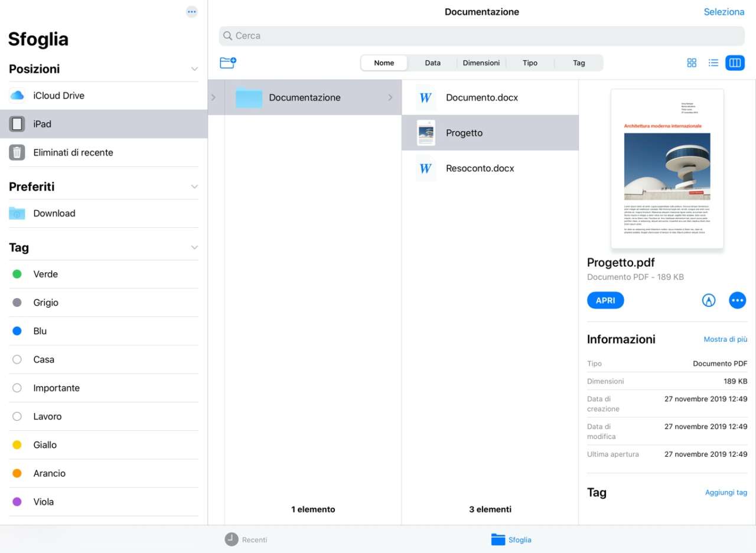
Task: Sort files by Tipo
Action: pyautogui.click(x=530, y=63)
